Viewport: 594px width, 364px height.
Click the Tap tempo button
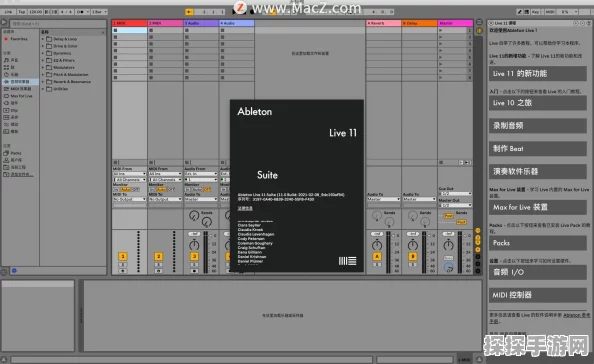click(22, 12)
